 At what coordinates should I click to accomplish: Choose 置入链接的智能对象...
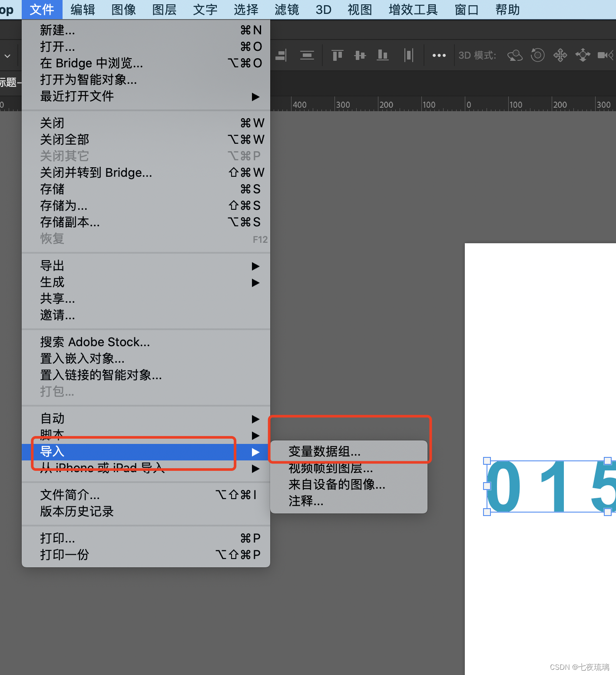click(146, 375)
